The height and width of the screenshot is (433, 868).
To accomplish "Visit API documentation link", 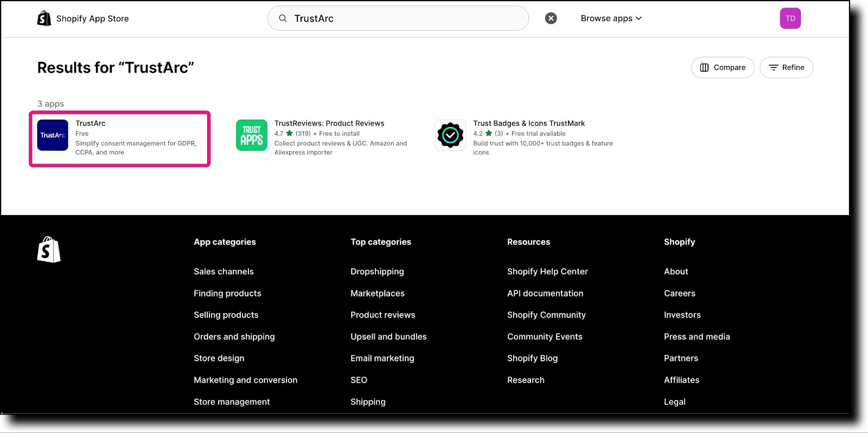I will pyautogui.click(x=545, y=293).
